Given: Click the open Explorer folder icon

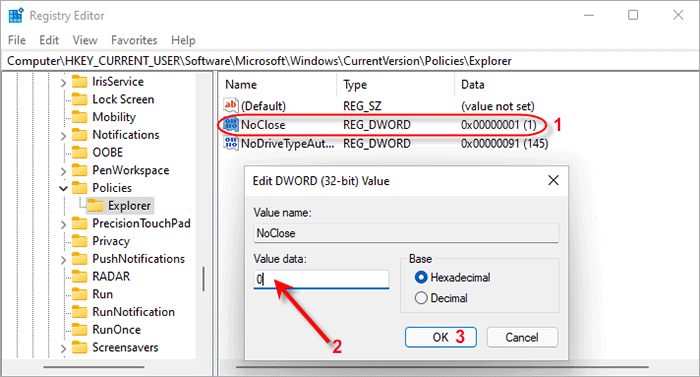Looking at the screenshot, I should (x=95, y=205).
